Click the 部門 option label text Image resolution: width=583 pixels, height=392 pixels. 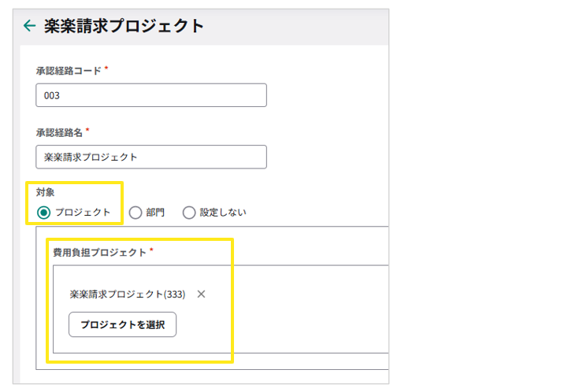tap(154, 212)
